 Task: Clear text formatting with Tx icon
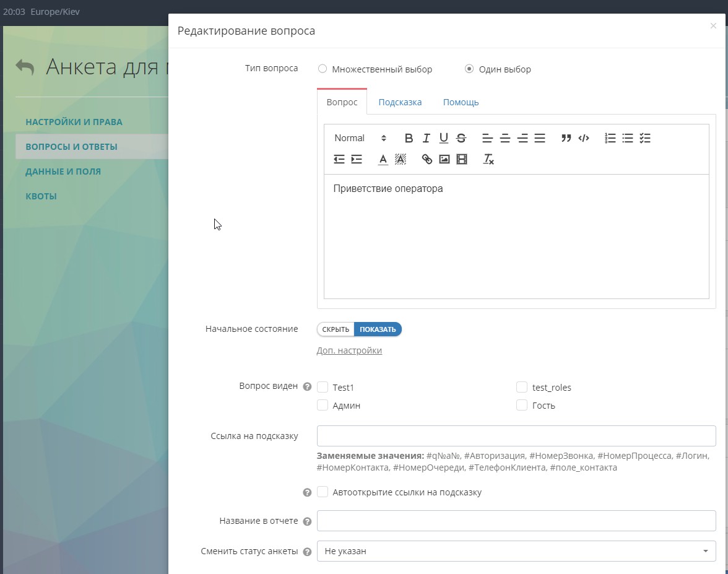488,159
